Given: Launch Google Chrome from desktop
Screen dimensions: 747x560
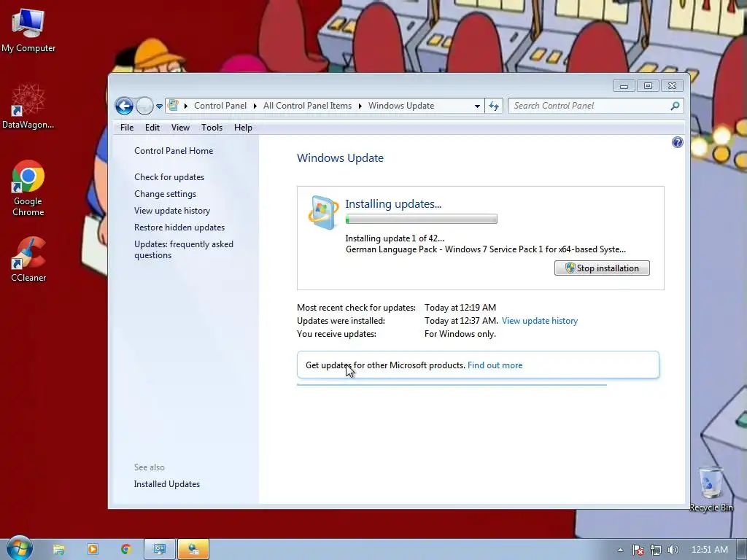Looking at the screenshot, I should 28,188.
